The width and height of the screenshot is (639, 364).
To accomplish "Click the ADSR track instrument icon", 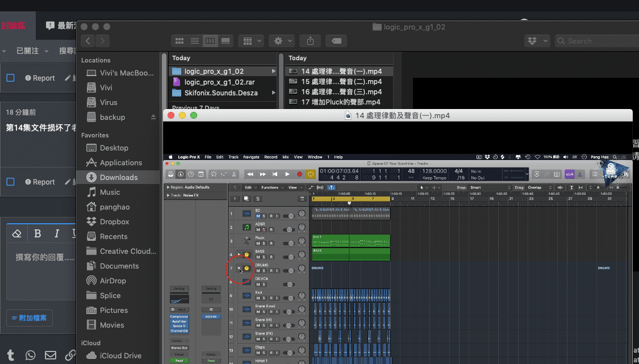I will [247, 227].
